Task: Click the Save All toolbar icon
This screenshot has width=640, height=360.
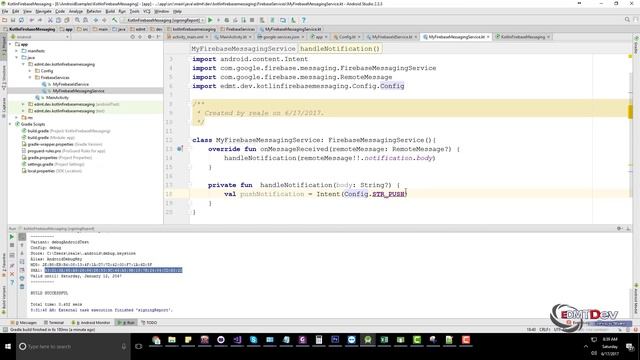Action: [x=13, y=20]
